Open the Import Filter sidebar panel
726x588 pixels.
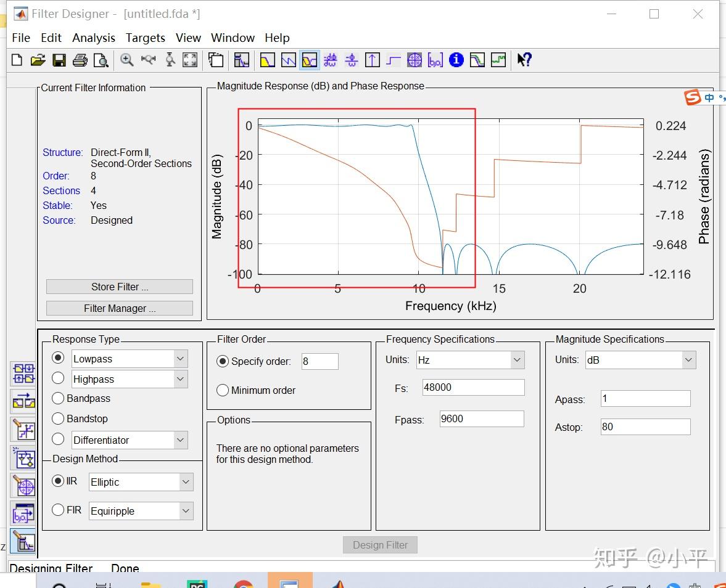click(24, 515)
